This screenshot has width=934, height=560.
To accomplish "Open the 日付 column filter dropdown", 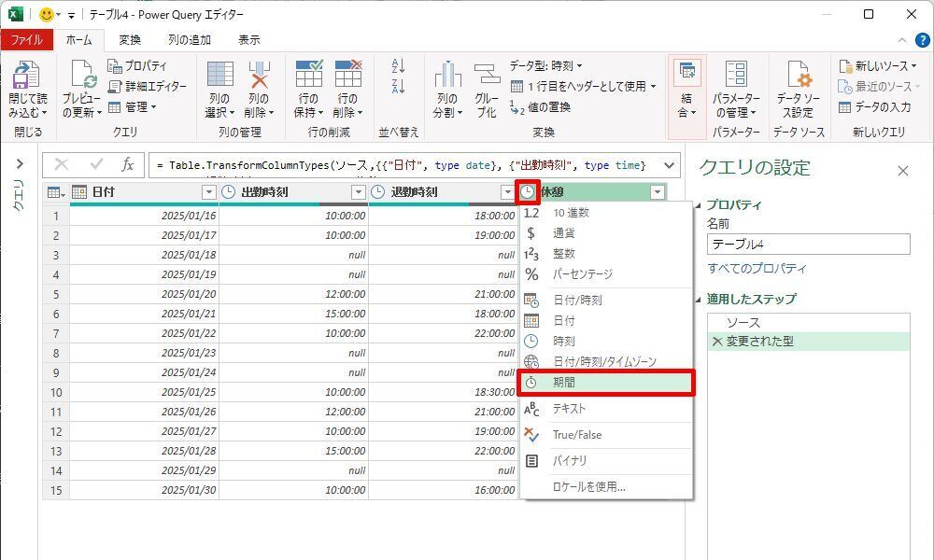I will coord(209,192).
